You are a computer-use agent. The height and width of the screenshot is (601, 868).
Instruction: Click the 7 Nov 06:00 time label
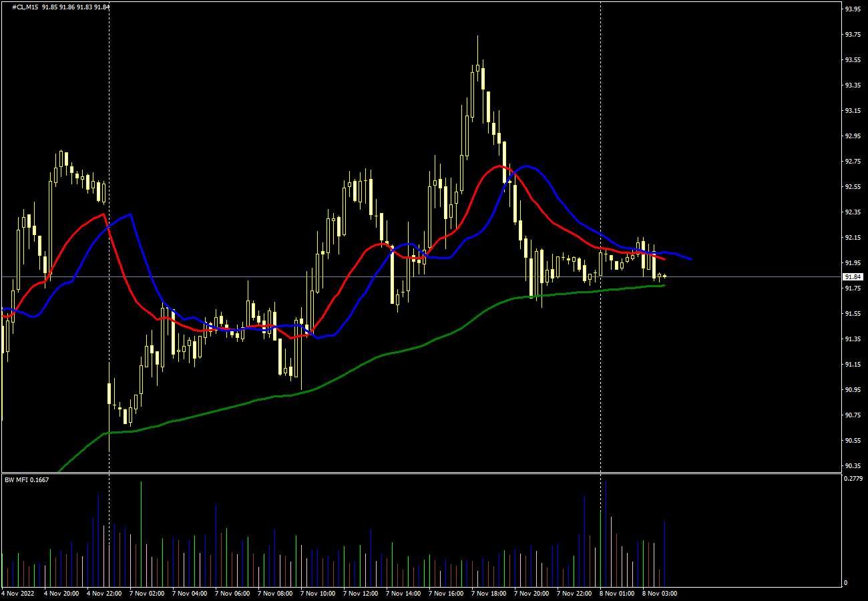coord(232,593)
